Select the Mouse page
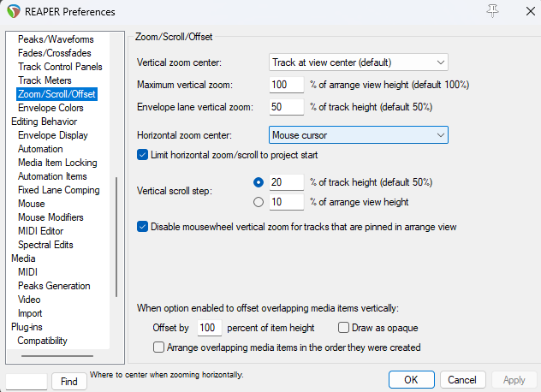The height and width of the screenshot is (392, 541). (32, 204)
